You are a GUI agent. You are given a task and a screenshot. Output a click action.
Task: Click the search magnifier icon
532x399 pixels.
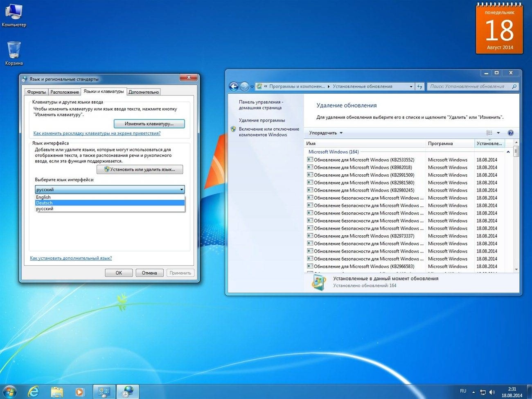coord(514,86)
